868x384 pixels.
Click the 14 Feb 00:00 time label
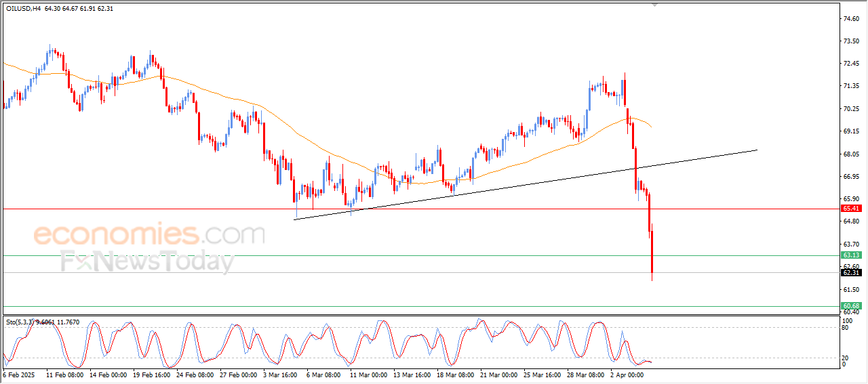click(107, 374)
